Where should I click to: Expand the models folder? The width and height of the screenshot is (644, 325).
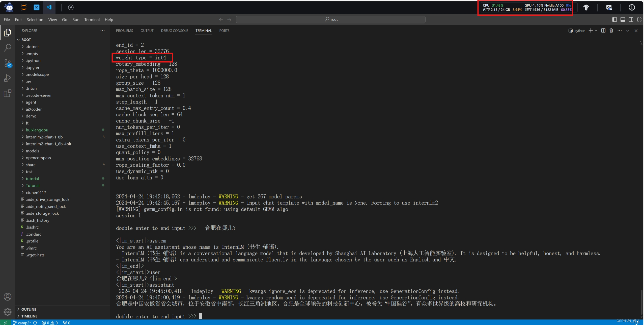[x=62, y=151]
